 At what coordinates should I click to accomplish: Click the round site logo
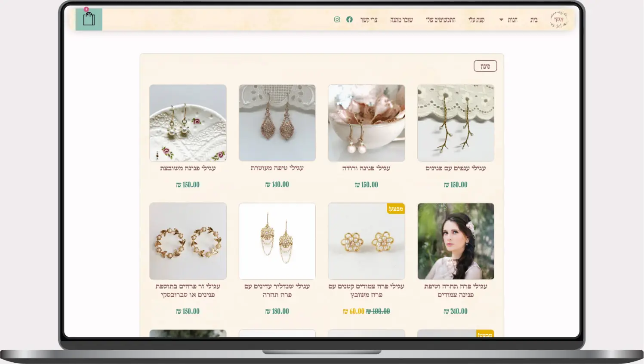(x=559, y=20)
